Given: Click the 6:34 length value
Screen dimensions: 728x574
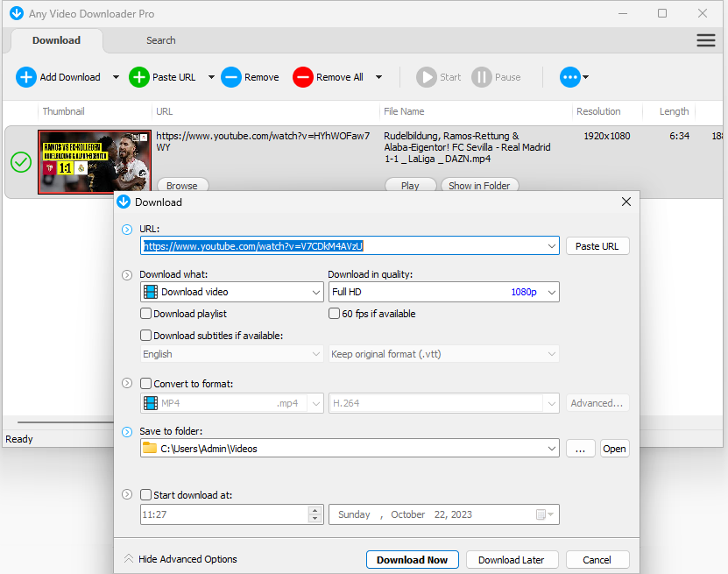Looking at the screenshot, I should (679, 136).
